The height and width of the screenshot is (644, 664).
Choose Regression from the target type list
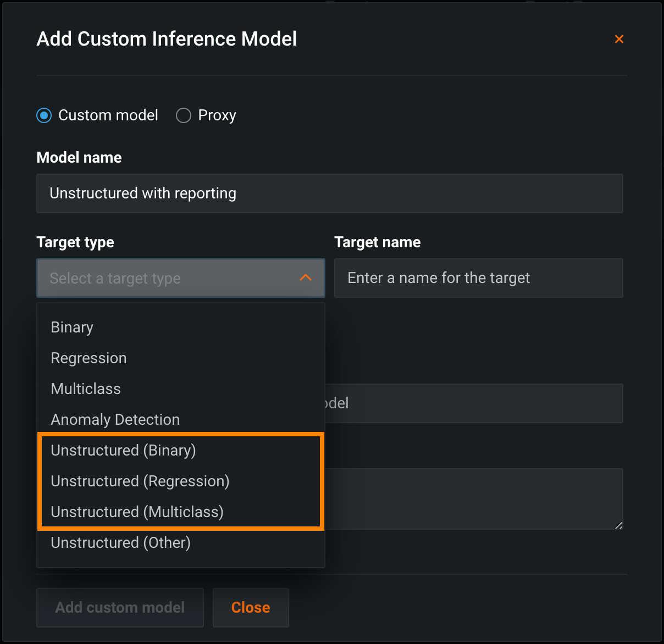click(88, 358)
